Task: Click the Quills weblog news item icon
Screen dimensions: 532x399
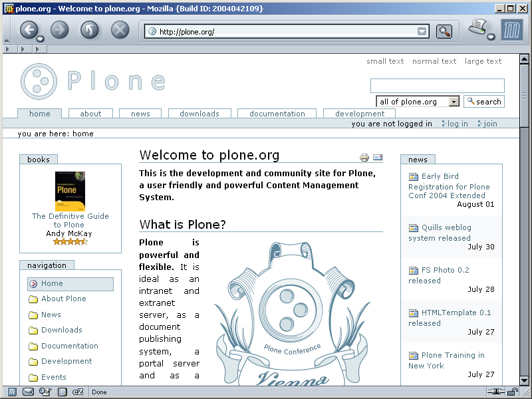Action: coord(413,228)
